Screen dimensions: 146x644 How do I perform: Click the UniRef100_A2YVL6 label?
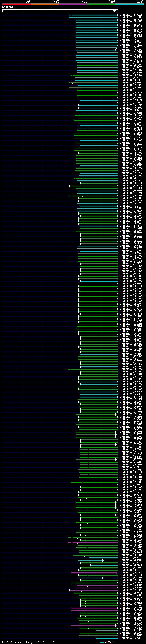point(131,638)
